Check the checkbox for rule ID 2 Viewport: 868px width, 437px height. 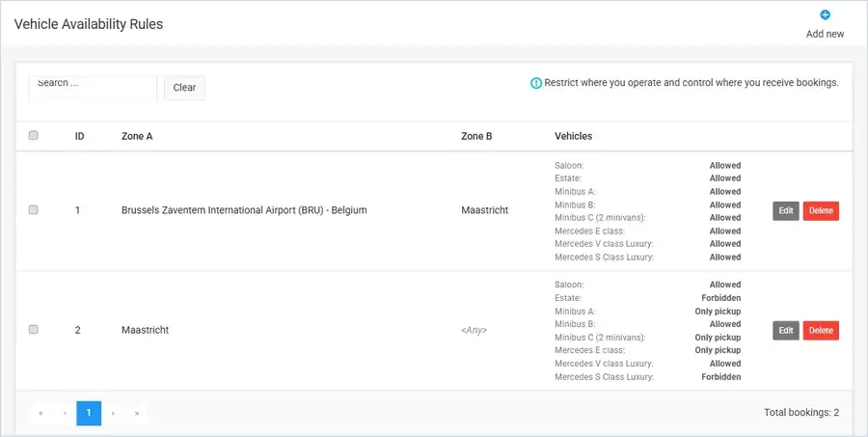click(33, 330)
